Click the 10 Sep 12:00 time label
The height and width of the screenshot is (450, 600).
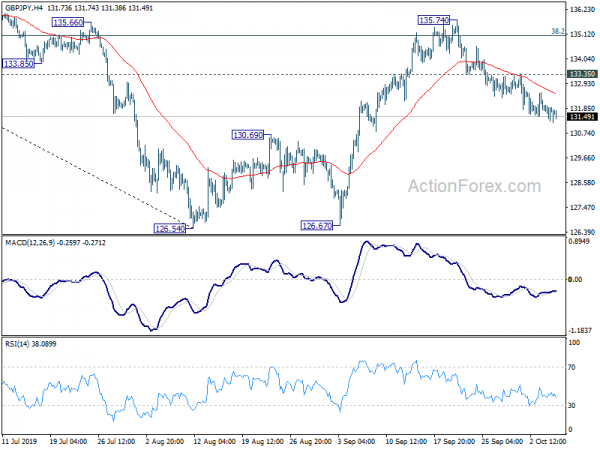(406, 441)
